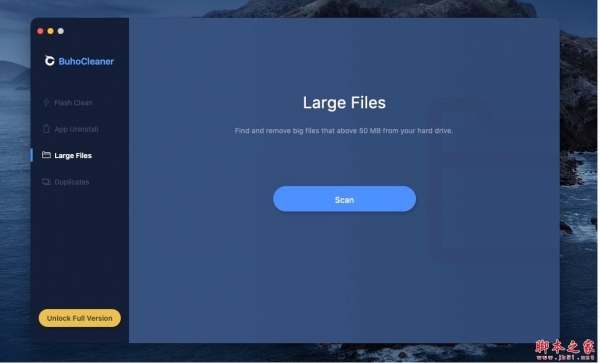Go to the Duplicates label

point(72,182)
